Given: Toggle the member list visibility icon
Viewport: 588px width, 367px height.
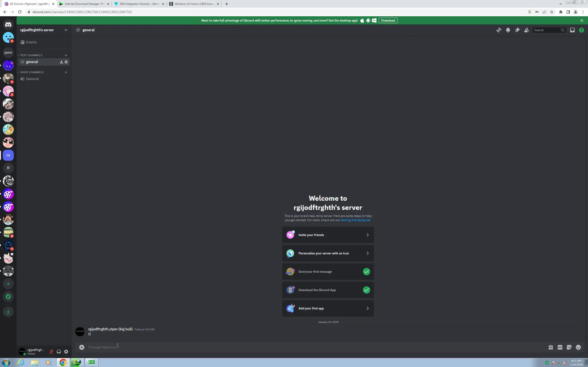Looking at the screenshot, I should (x=526, y=30).
